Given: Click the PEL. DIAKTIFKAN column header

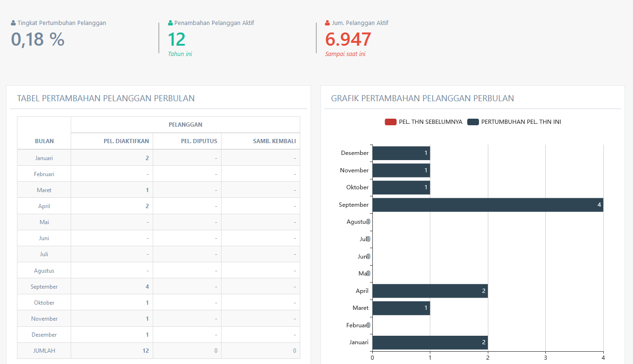Looking at the screenshot, I should pos(126,141).
